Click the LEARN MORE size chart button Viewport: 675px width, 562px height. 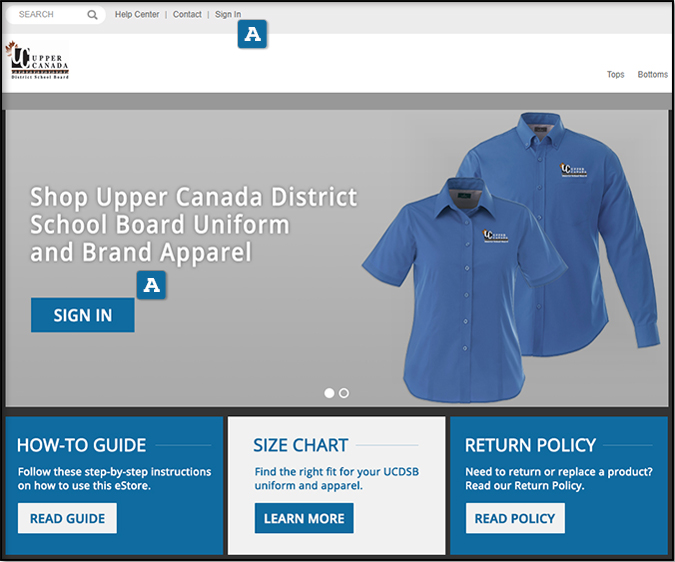coord(304,518)
